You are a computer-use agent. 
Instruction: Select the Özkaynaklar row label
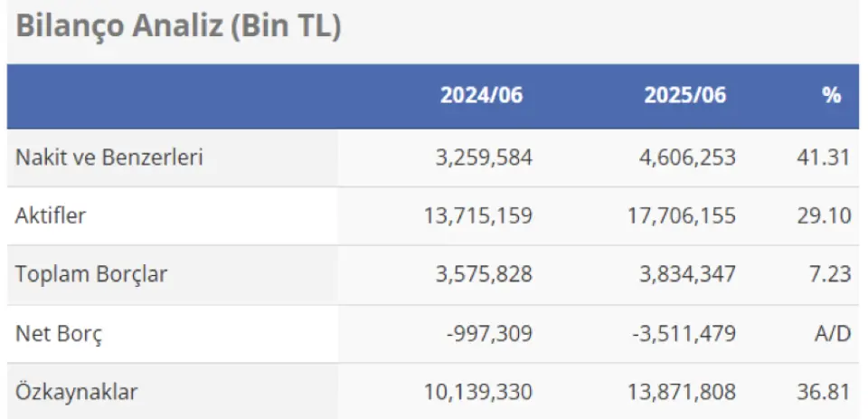click(77, 392)
